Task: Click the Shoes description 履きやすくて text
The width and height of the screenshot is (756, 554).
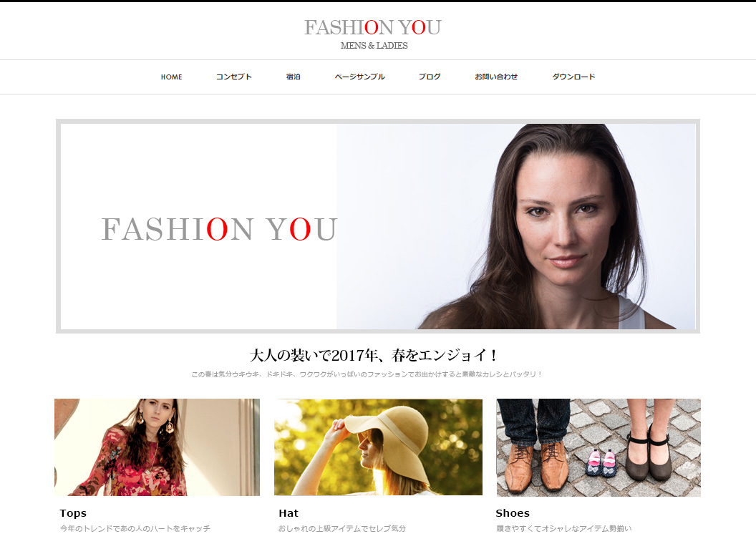Action: pyautogui.click(x=563, y=528)
